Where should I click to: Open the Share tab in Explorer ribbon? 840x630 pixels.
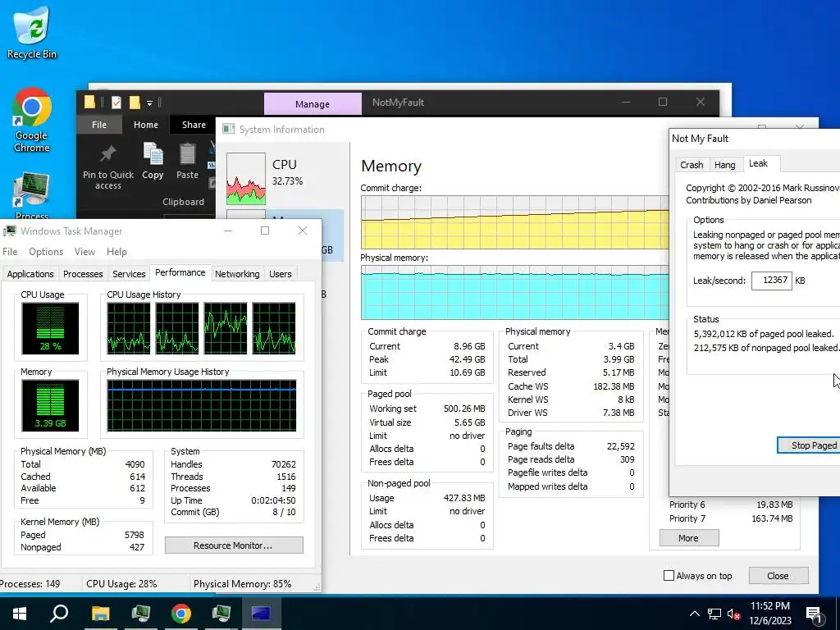click(194, 125)
